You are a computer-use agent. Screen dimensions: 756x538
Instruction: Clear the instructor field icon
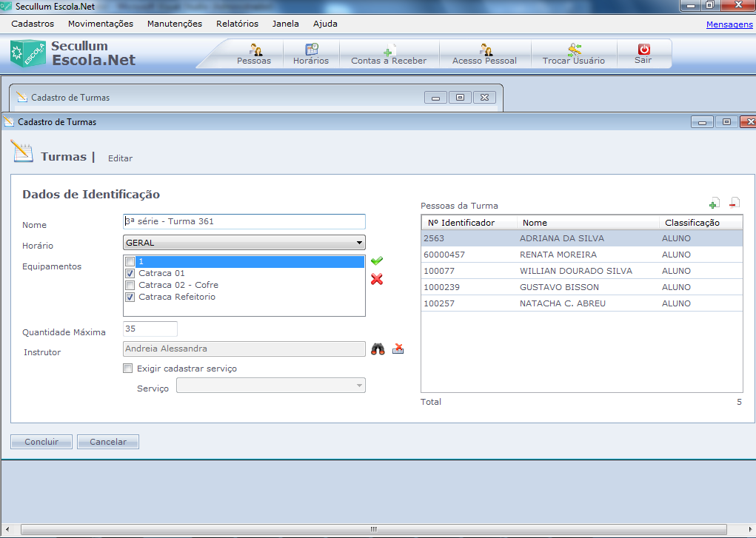click(398, 349)
